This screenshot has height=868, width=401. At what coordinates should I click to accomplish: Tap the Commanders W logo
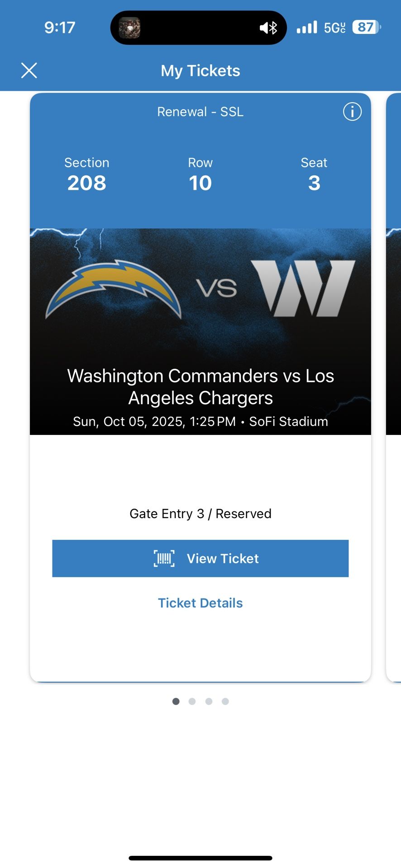[303, 288]
